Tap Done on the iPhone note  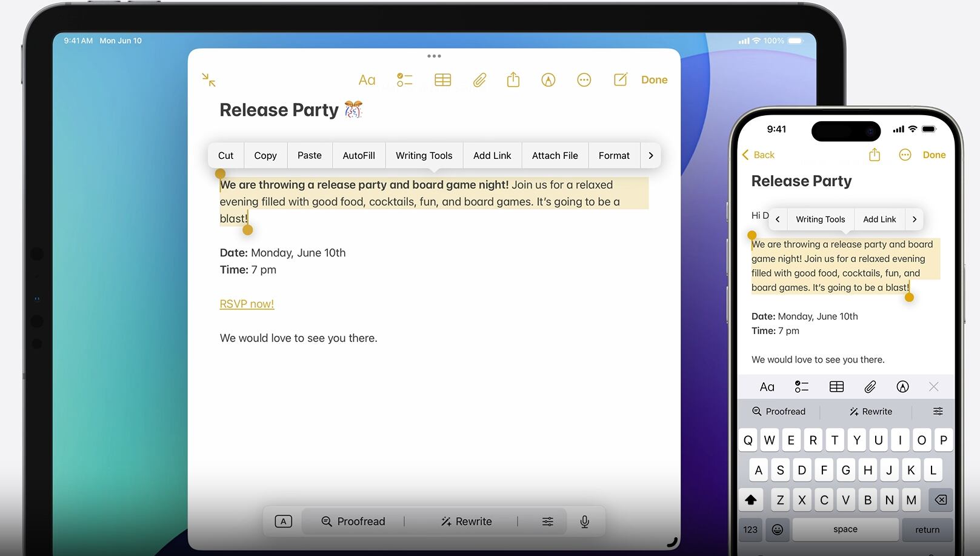pos(934,155)
